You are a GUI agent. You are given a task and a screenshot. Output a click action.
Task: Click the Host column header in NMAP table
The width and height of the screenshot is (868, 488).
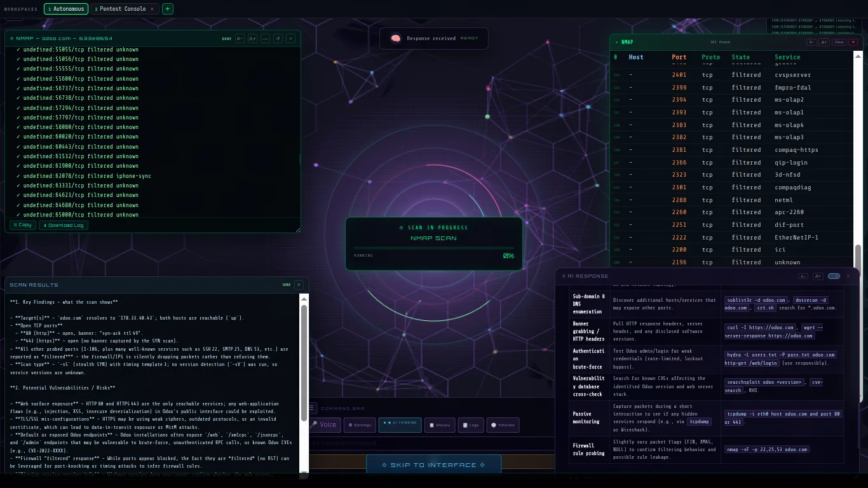click(636, 57)
